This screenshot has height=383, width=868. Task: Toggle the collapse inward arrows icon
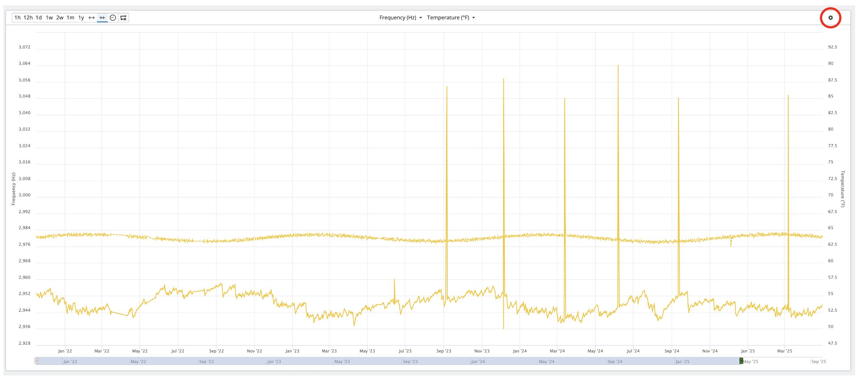coord(102,18)
